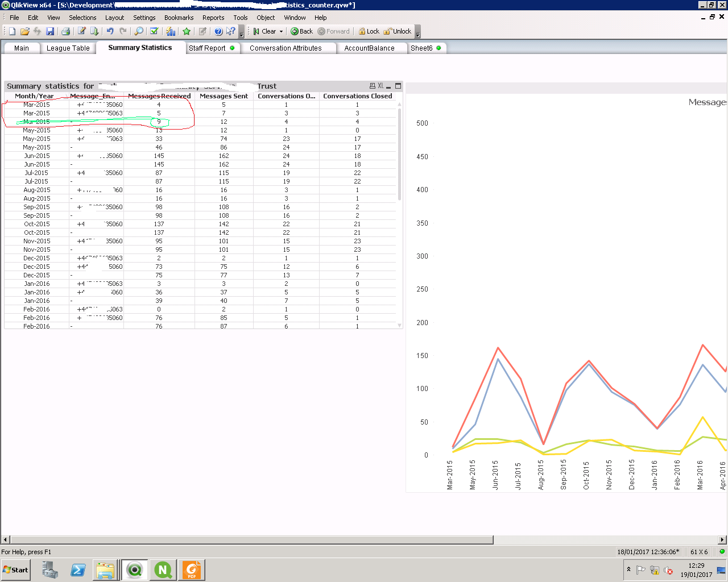Click the QlikView taskbar icon
The height and width of the screenshot is (582, 728).
pyautogui.click(x=134, y=570)
